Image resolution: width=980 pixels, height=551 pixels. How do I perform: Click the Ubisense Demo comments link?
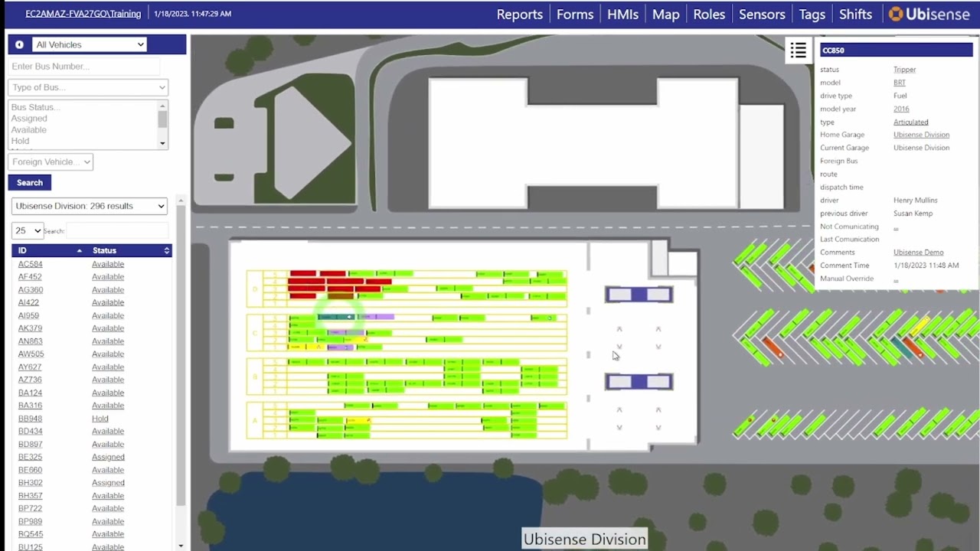pyautogui.click(x=919, y=253)
